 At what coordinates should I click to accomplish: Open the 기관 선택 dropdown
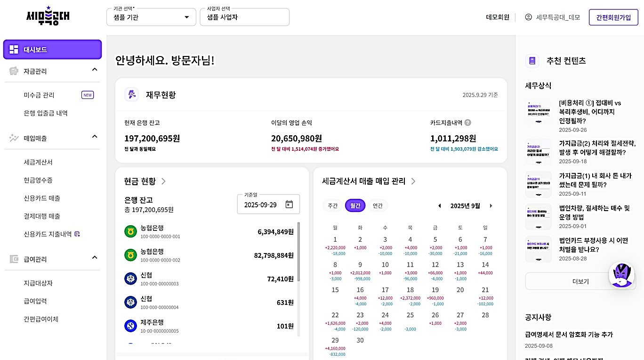point(151,17)
